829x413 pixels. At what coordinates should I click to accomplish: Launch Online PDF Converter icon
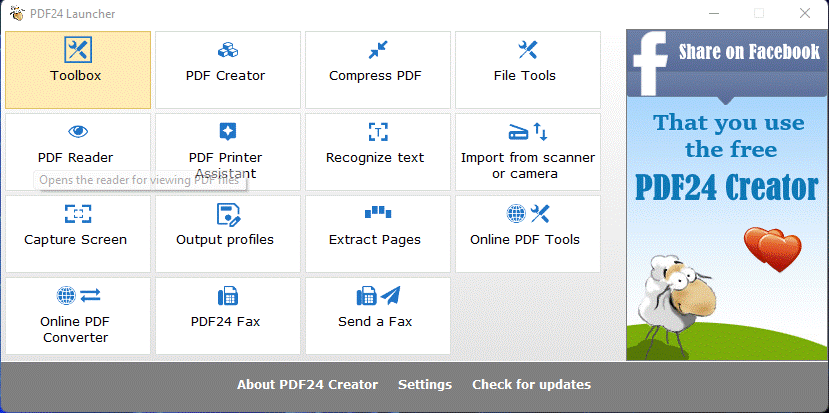(78, 296)
